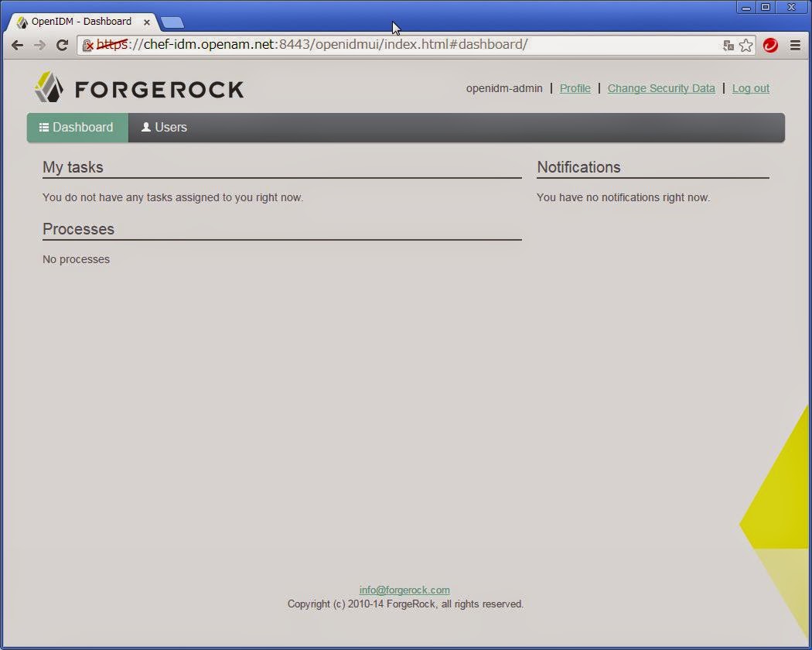Log out of openidm-admin

pos(750,88)
